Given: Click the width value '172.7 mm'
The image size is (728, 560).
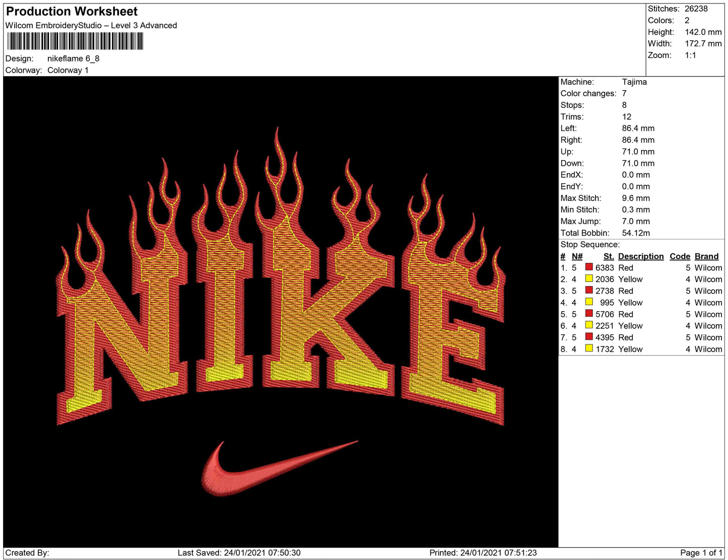Looking at the screenshot, I should pos(703,43).
